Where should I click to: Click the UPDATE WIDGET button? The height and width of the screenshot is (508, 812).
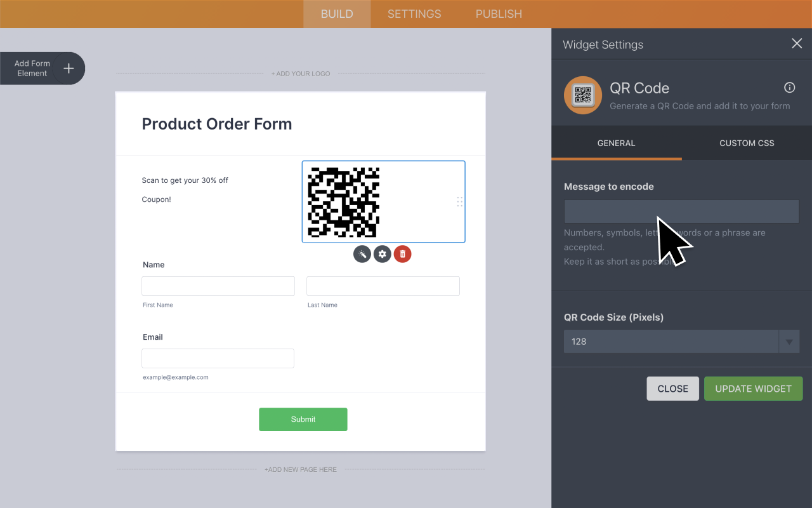click(753, 388)
